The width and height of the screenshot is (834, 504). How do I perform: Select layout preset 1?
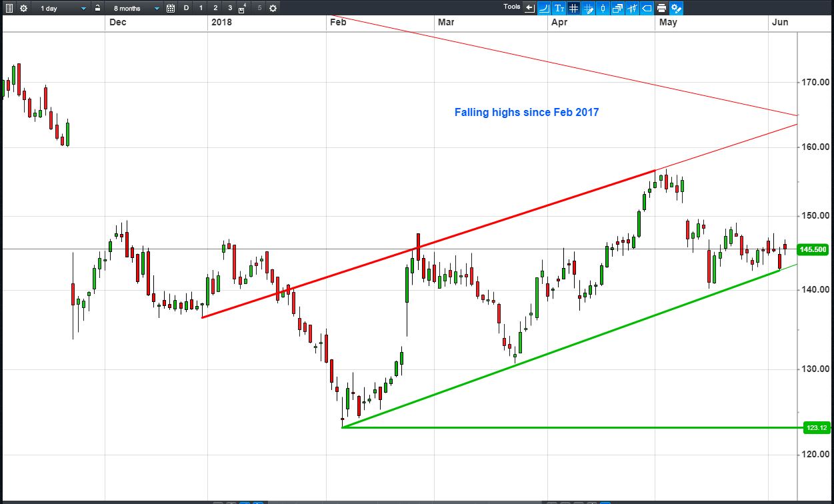[x=201, y=8]
